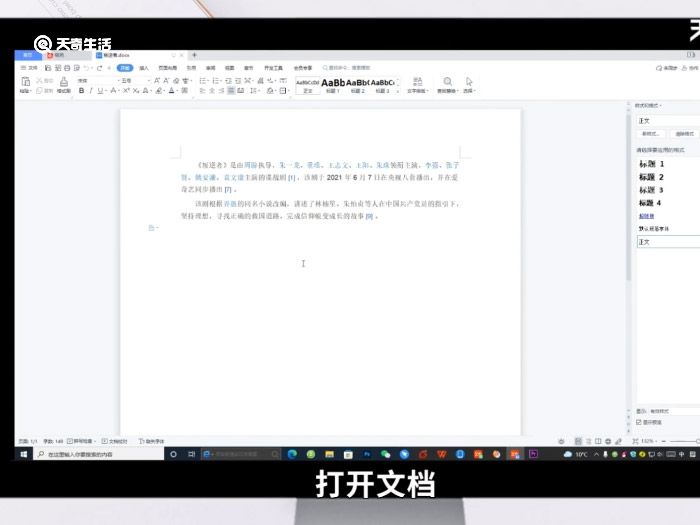
Task: Toggle Italic formatting
Action: point(91,91)
